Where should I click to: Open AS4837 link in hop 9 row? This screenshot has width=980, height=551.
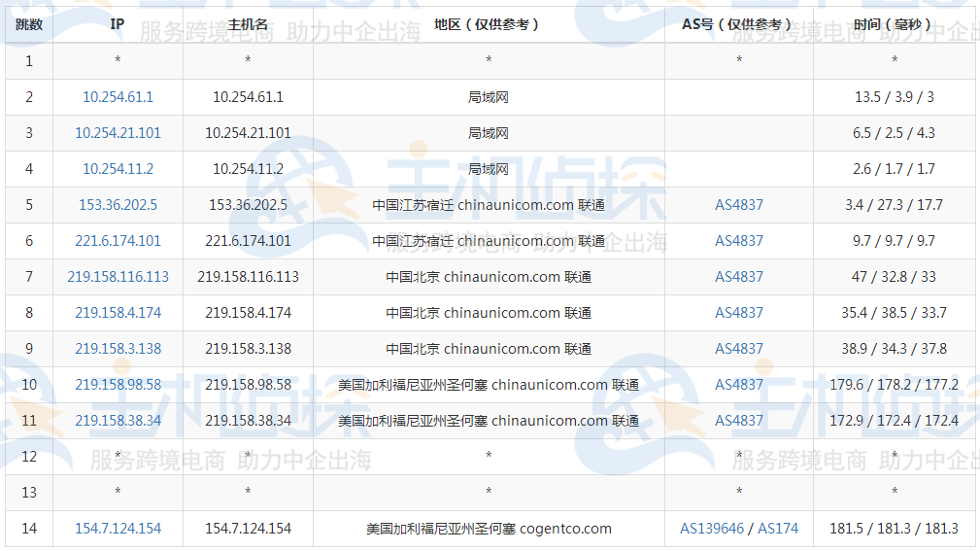[739, 349]
